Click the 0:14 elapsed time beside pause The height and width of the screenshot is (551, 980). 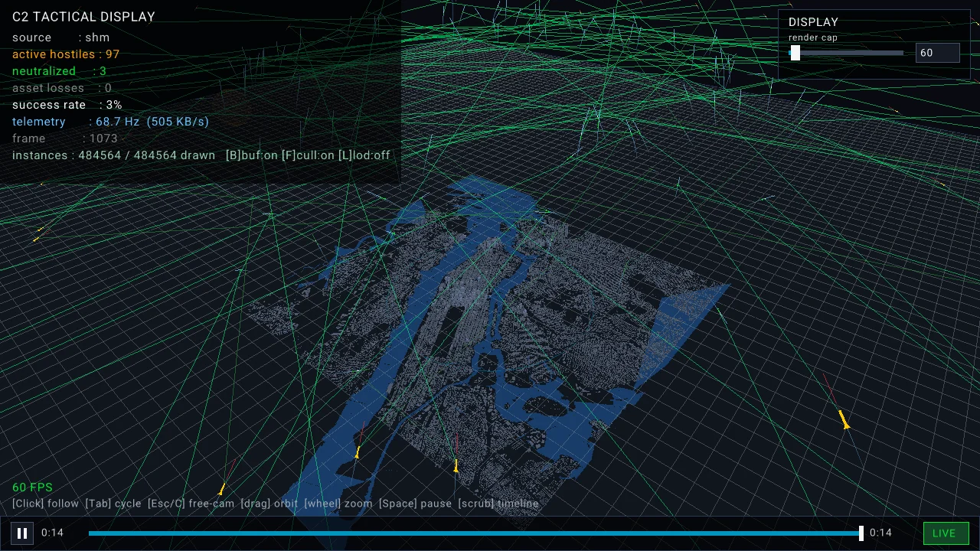(52, 533)
